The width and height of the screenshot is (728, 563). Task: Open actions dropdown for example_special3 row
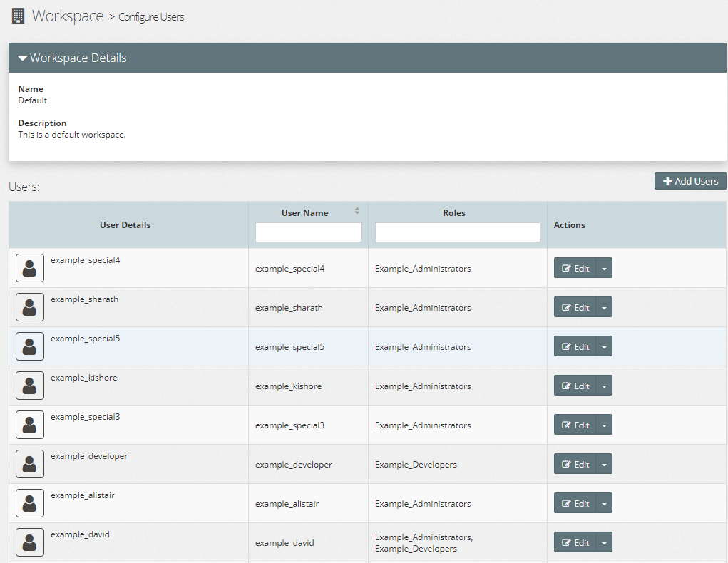click(x=604, y=425)
